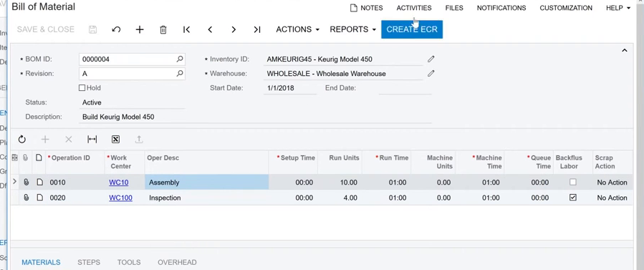Edit Inventory ID pencil icon
644x270 pixels.
coord(431,59)
